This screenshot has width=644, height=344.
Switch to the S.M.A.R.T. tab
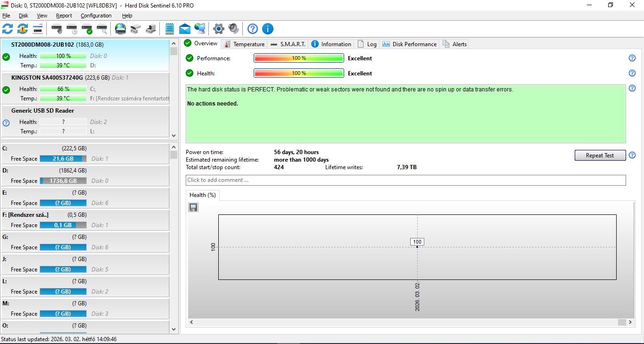click(288, 44)
